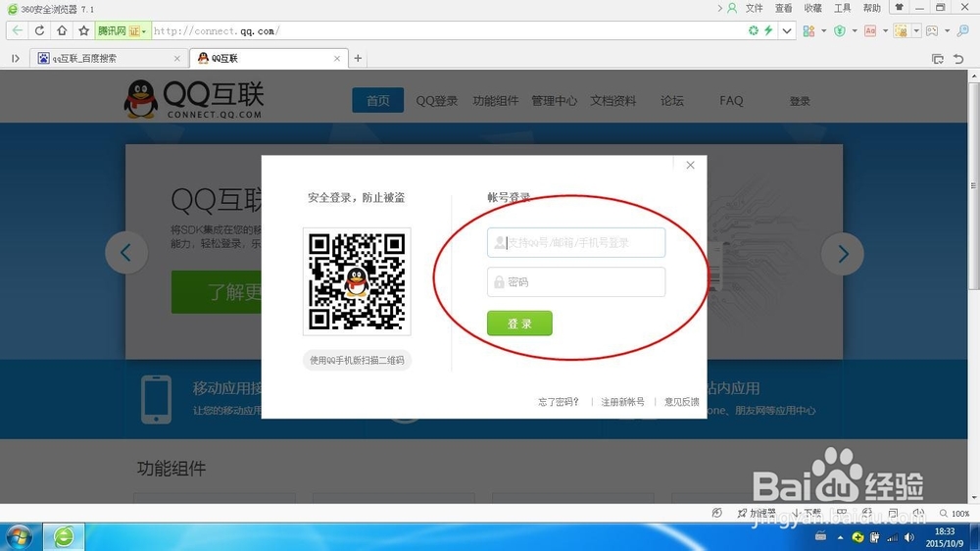
Task: Click the 加速器 rocket icon in the status bar
Action: pyautogui.click(x=756, y=513)
